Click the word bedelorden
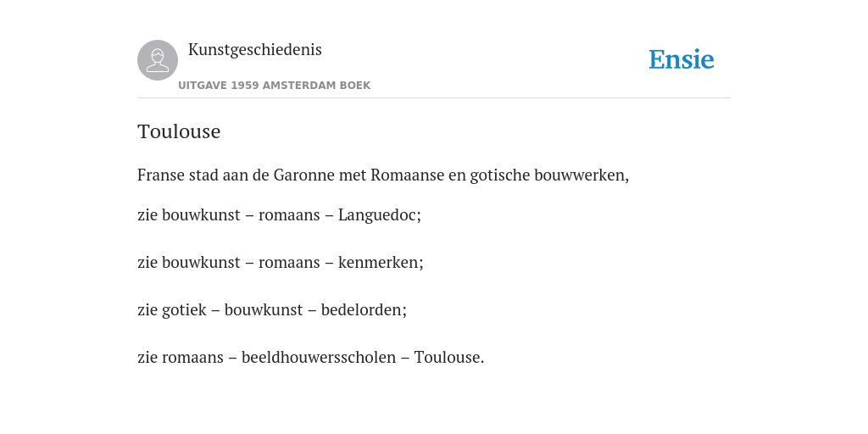The width and height of the screenshot is (868, 434). 364,310
